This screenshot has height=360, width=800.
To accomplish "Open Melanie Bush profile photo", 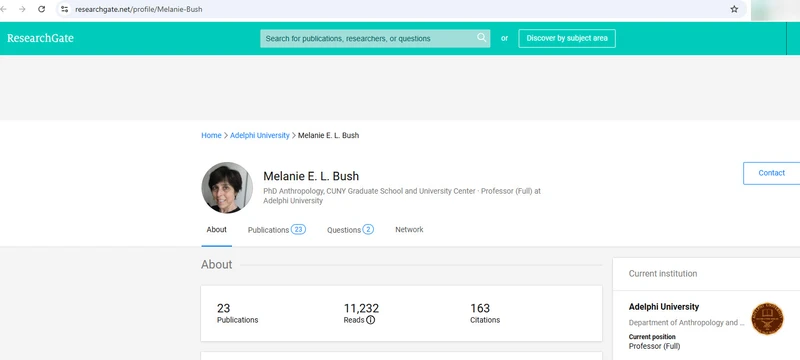I will [227, 188].
